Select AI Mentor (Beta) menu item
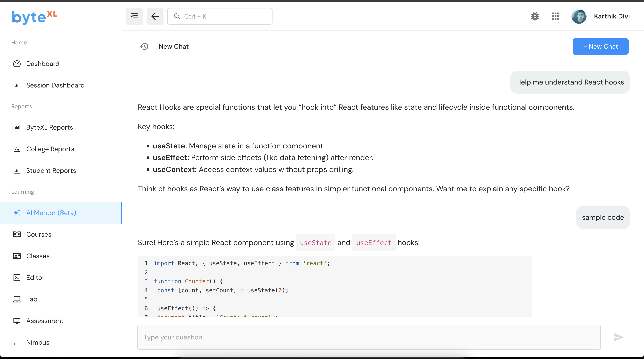This screenshot has height=359, width=644. (x=51, y=213)
